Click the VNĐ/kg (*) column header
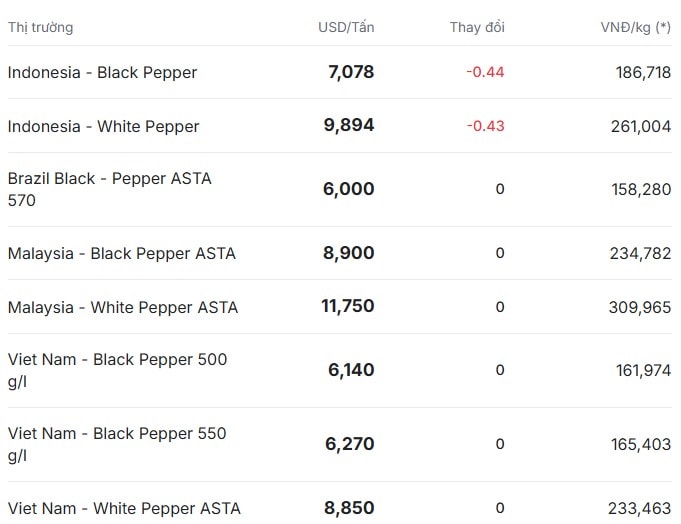The width and height of the screenshot is (681, 524). point(636,27)
